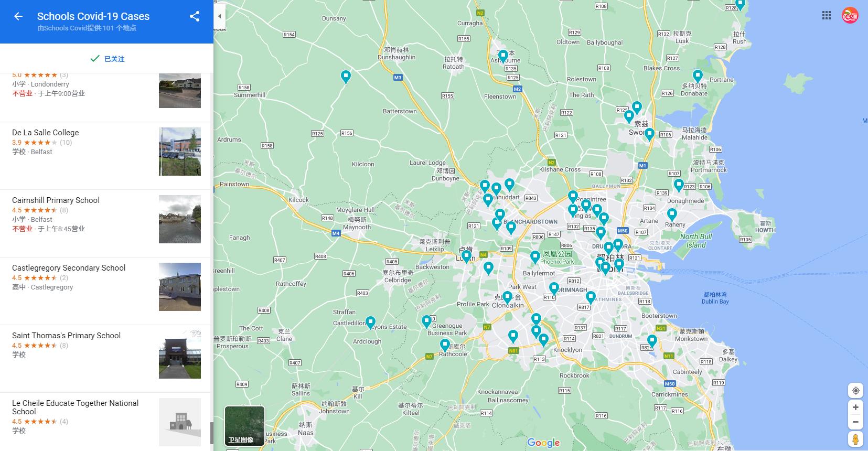Image resolution: width=868 pixels, height=451 pixels.
Task: View Castlegregory Secondary School photo
Action: (x=180, y=287)
